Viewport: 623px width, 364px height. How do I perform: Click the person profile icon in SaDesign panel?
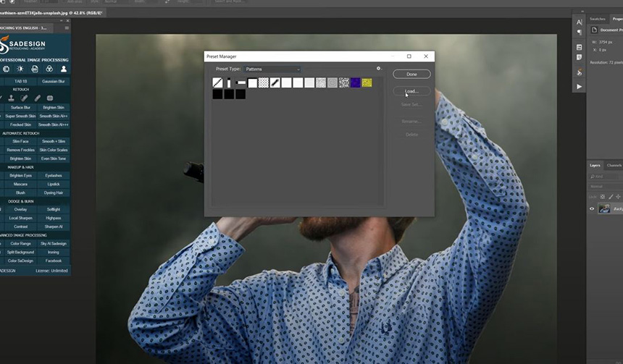point(64,69)
